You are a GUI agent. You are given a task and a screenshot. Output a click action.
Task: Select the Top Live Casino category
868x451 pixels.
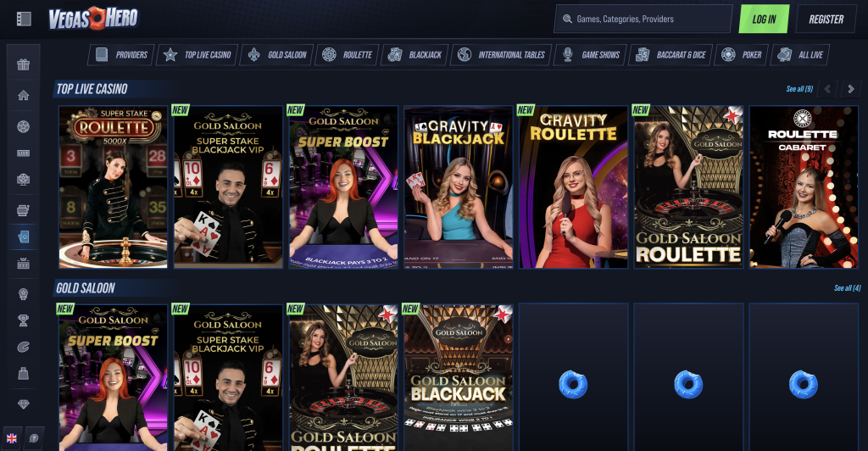pos(198,55)
